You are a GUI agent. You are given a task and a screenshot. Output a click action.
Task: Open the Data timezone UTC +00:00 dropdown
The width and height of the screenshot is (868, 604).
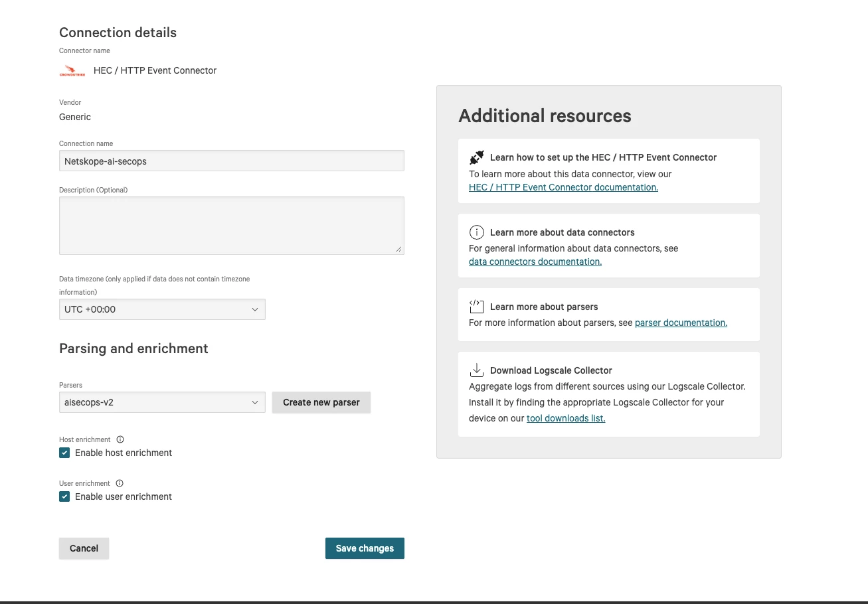pyautogui.click(x=162, y=309)
